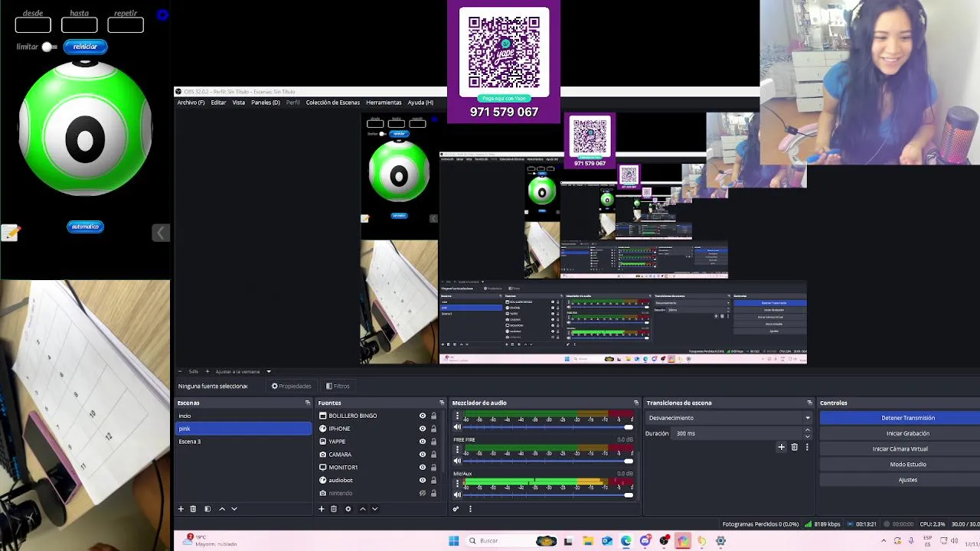Open Microsoft Edge from taskbar
The image size is (980, 551).
pos(626,541)
